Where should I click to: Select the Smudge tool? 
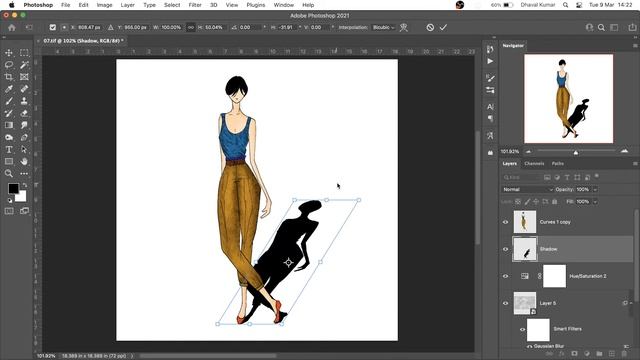24,125
